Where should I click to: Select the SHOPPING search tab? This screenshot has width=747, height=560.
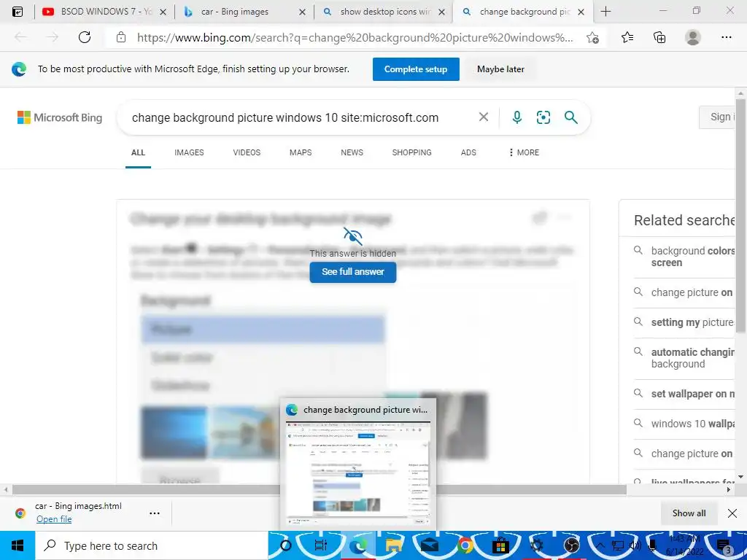pyautogui.click(x=411, y=152)
